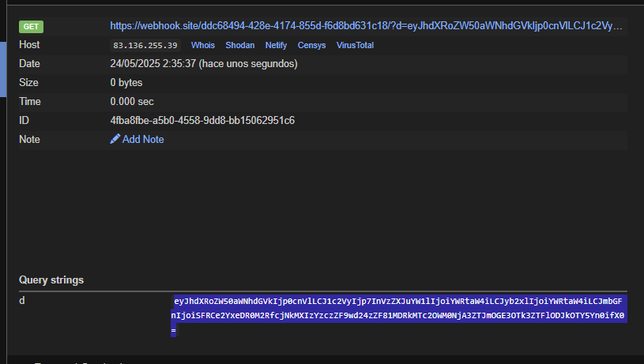Click the ID row label
The image size is (644, 364).
tap(24, 120)
